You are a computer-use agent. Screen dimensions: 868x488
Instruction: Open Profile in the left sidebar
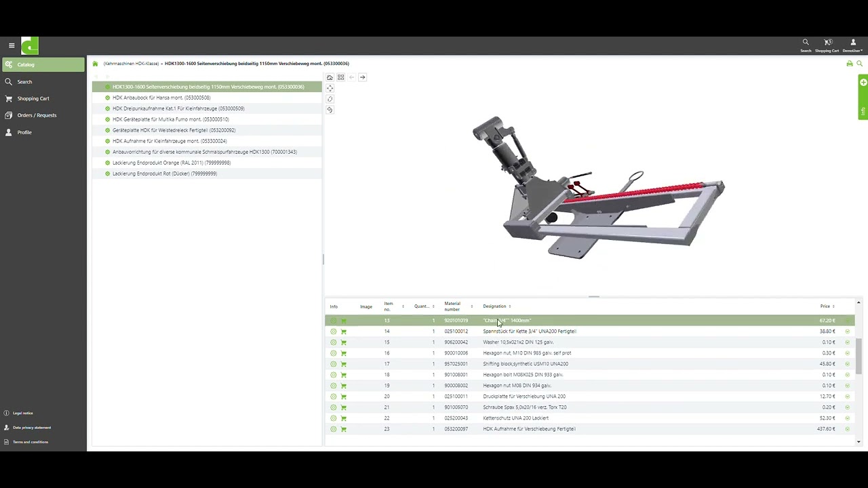(43, 132)
